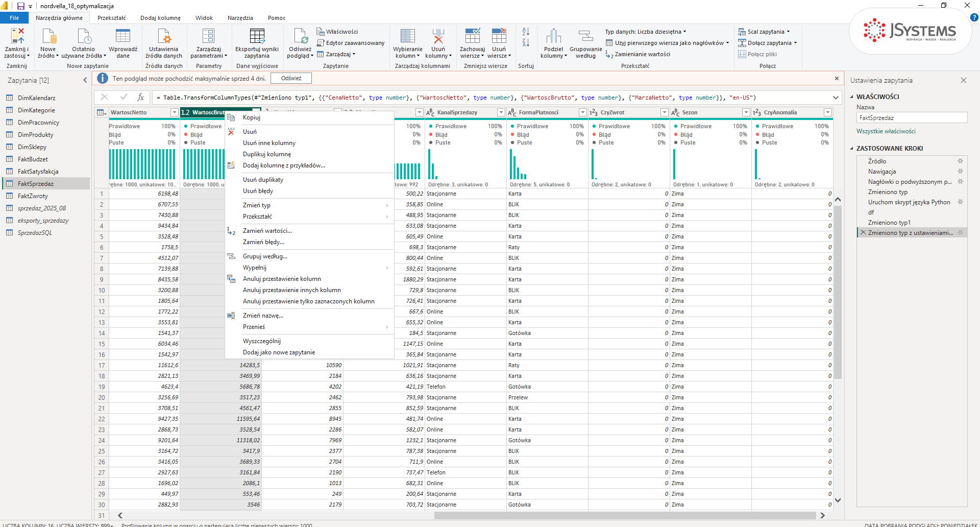This screenshot has width=980, height=527.
Task: Click the Odśwież button in notification
Action: tap(291, 78)
